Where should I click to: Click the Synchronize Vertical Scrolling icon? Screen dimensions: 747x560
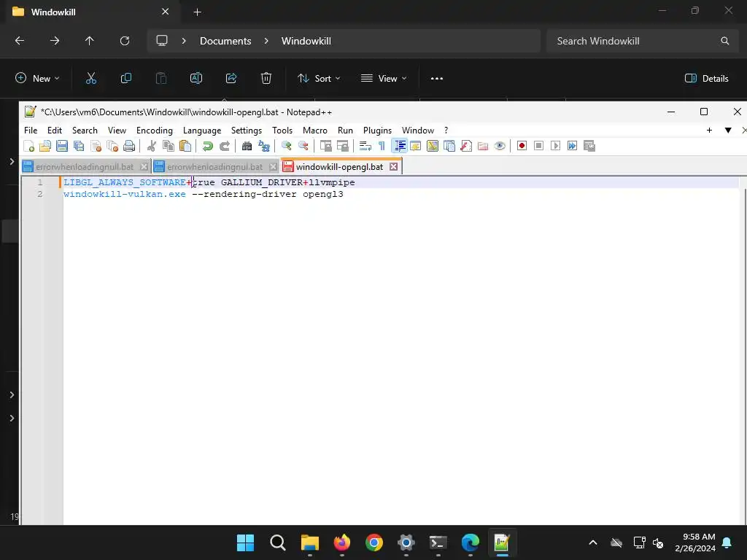pos(326,146)
